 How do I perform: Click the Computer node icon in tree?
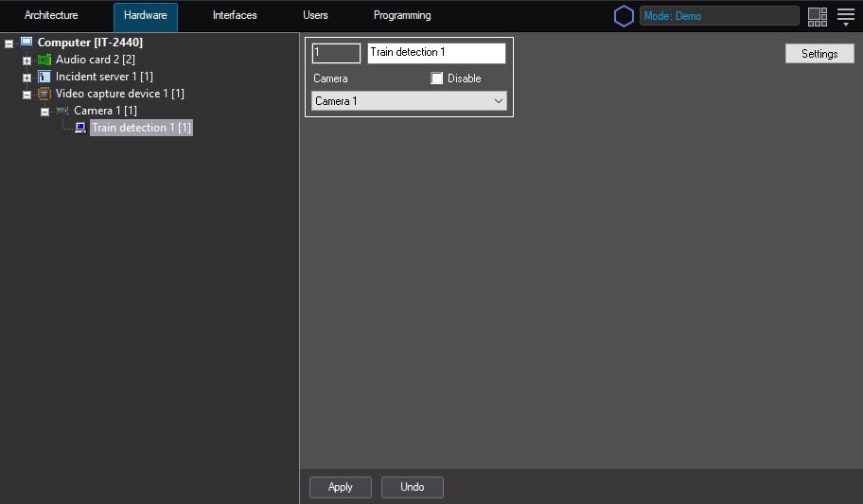26,43
